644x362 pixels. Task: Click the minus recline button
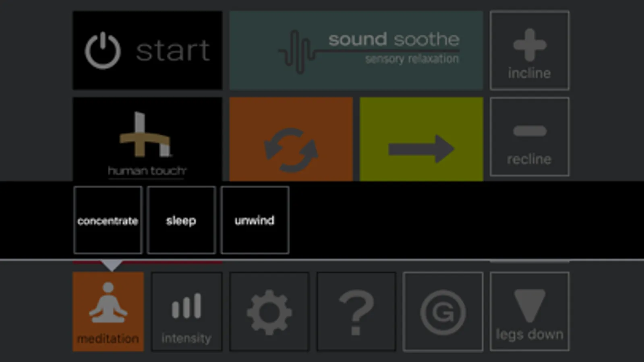pos(529,137)
